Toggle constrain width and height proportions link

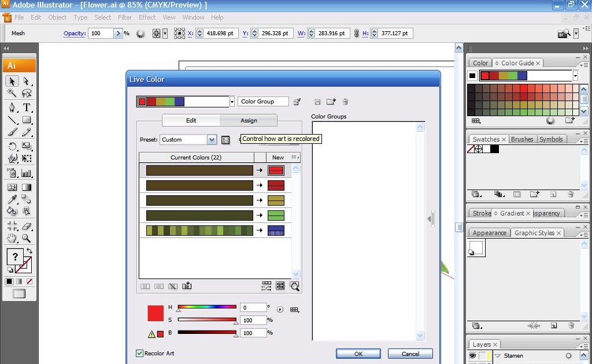pos(356,33)
